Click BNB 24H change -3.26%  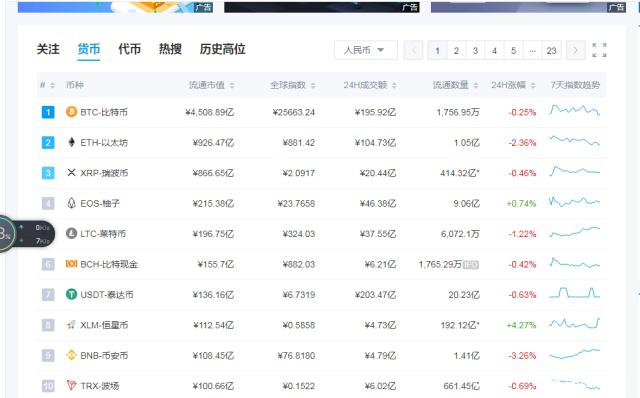coord(522,356)
